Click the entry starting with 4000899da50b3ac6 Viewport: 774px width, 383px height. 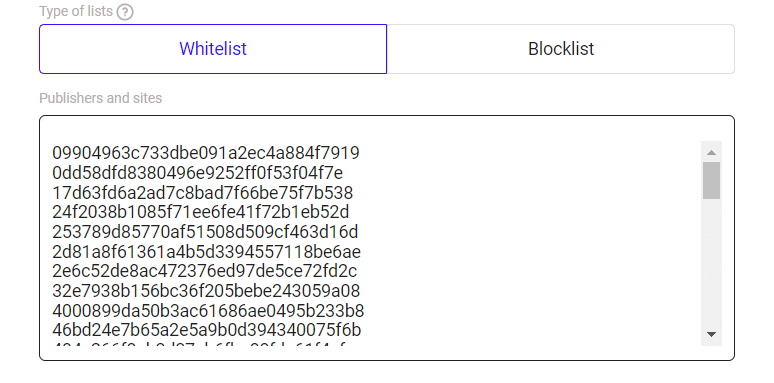pos(208,310)
